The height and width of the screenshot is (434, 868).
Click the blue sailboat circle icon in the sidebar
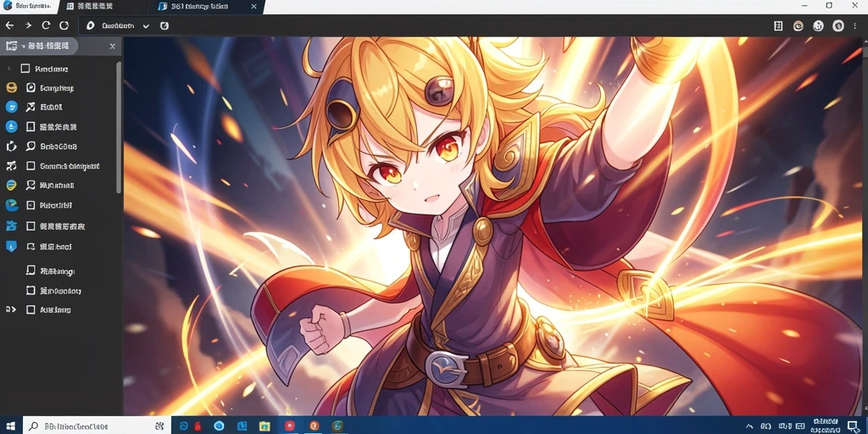(x=12, y=126)
